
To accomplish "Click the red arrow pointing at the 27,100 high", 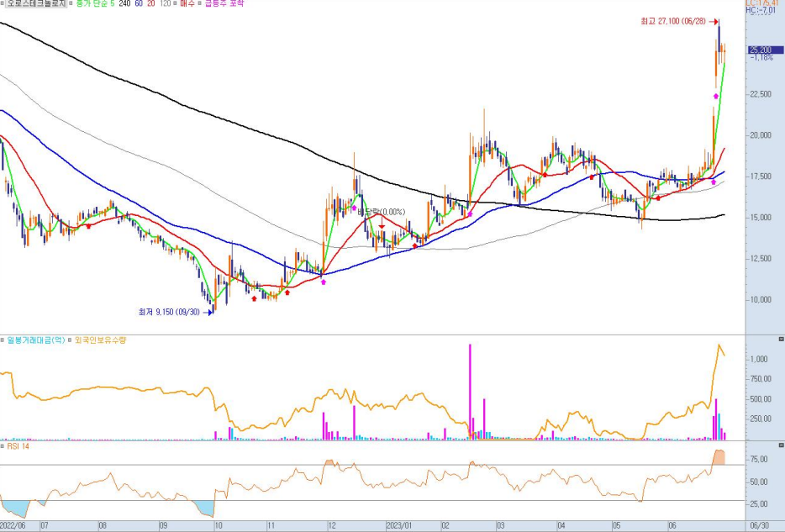I will [714, 22].
